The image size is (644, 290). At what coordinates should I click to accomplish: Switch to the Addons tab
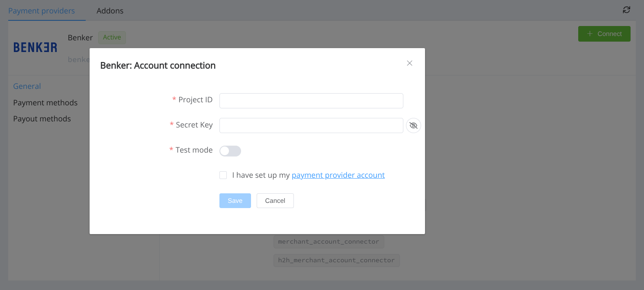(x=109, y=10)
